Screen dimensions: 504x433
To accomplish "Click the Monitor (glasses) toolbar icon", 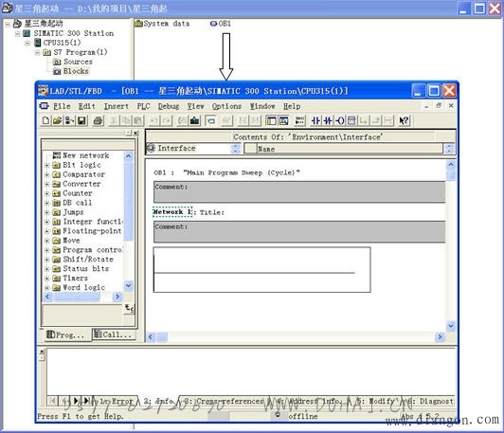I will coord(226,120).
